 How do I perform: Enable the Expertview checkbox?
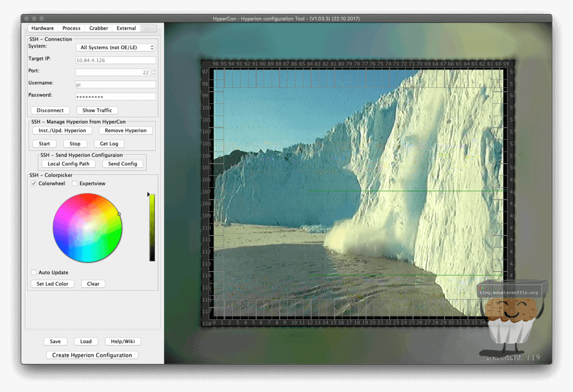[75, 183]
